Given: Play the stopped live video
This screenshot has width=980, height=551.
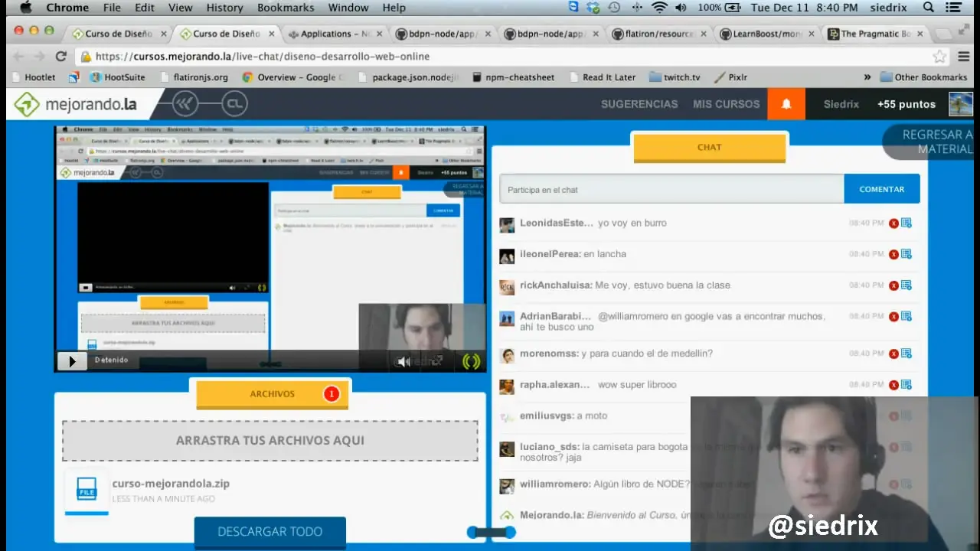Looking at the screenshot, I should point(73,360).
